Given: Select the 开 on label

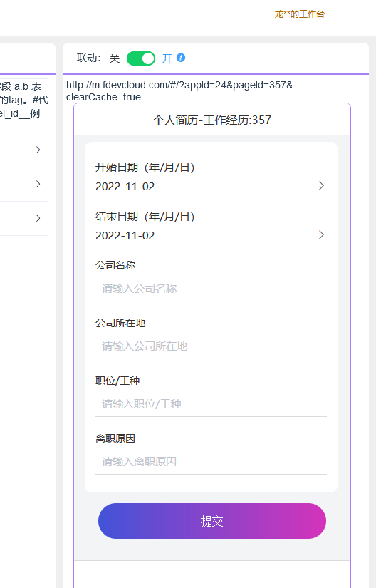Looking at the screenshot, I should pos(167,58).
